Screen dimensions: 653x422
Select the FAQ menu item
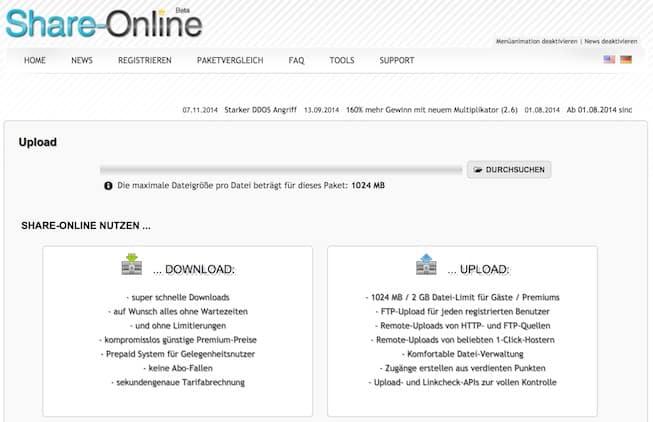click(x=296, y=60)
